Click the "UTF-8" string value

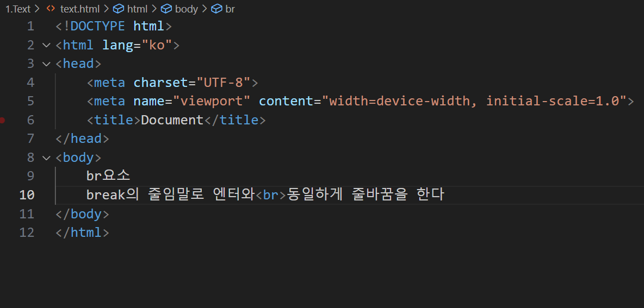[x=224, y=83]
